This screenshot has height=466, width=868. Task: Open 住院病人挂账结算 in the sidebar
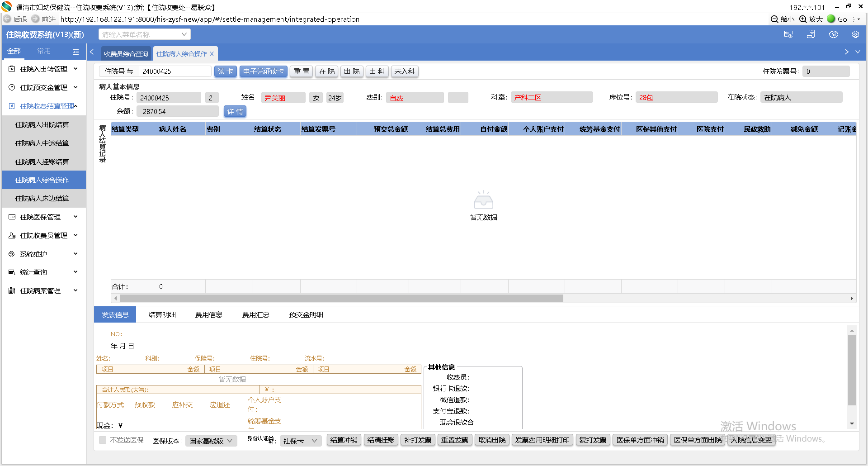coord(44,162)
